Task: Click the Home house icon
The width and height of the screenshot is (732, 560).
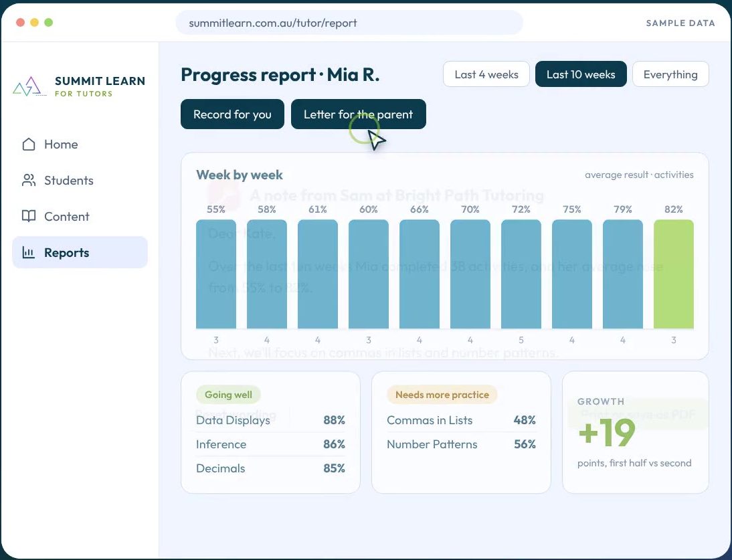Action: coord(29,145)
